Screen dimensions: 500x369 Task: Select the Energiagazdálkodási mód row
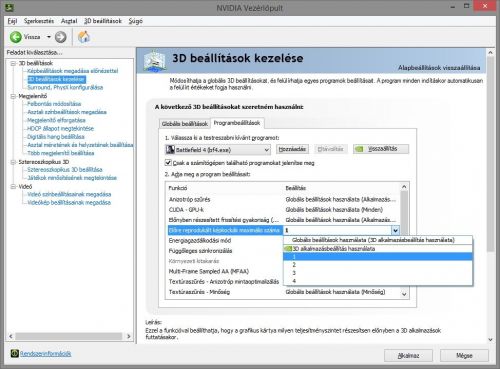click(x=225, y=241)
